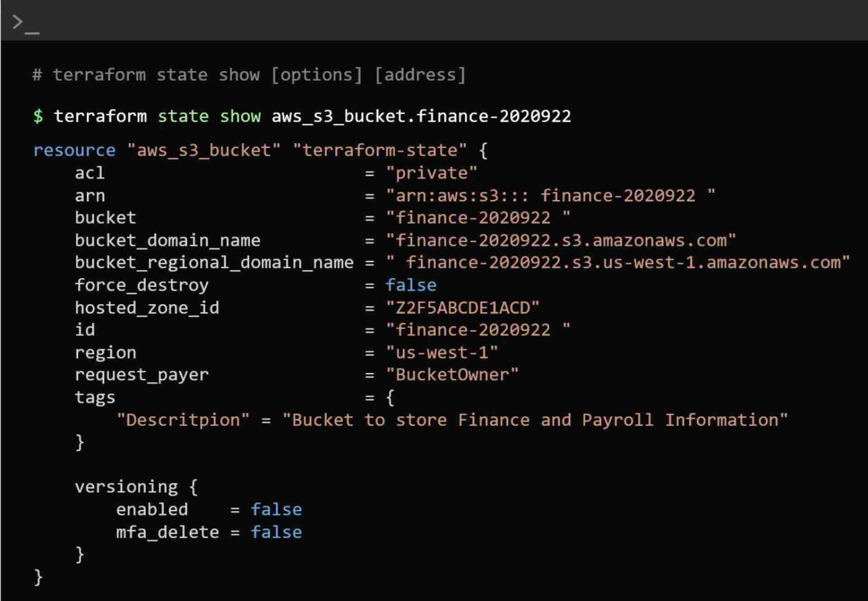Click the 'force_destroy' attribute name

pyautogui.click(x=142, y=286)
